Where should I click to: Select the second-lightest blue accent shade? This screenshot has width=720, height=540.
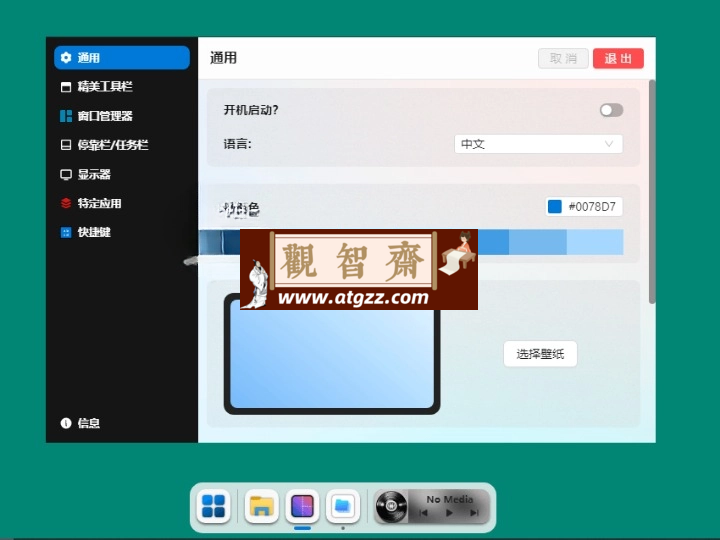click(x=538, y=242)
